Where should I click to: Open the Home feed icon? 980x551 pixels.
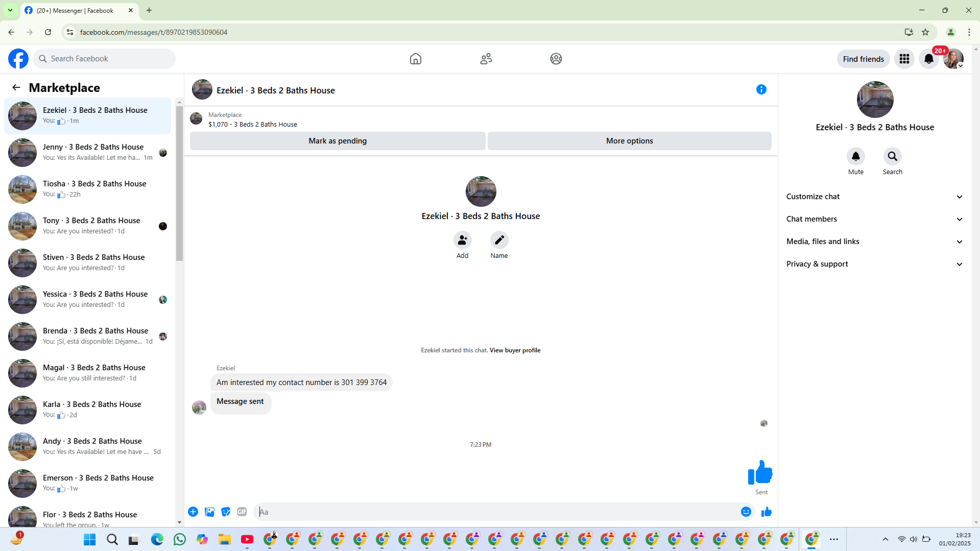pos(416,59)
